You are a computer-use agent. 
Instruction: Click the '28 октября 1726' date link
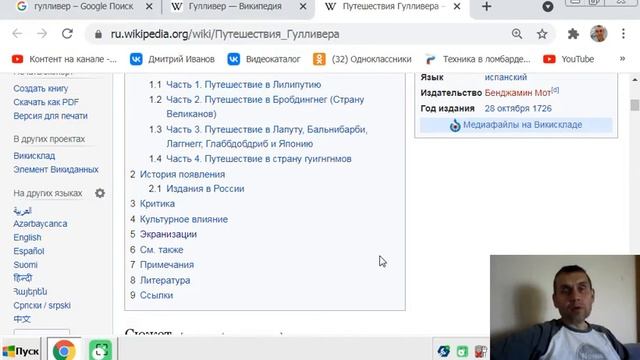(x=518, y=109)
